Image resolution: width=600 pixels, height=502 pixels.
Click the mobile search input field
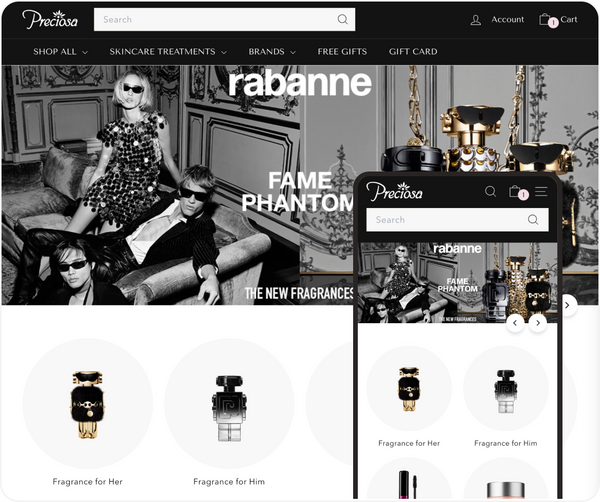click(x=455, y=220)
